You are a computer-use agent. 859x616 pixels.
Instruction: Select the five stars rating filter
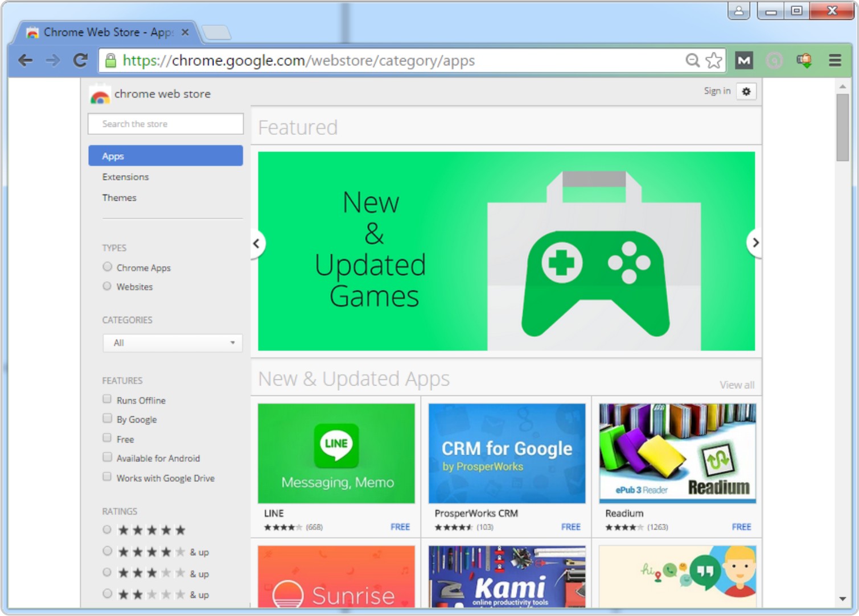[x=107, y=530]
